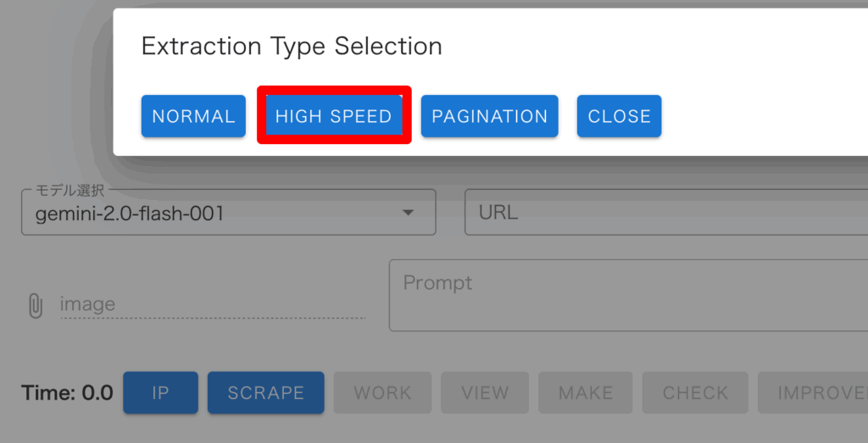Click the paperclip attachment icon
This screenshot has height=443, width=868.
(x=35, y=305)
